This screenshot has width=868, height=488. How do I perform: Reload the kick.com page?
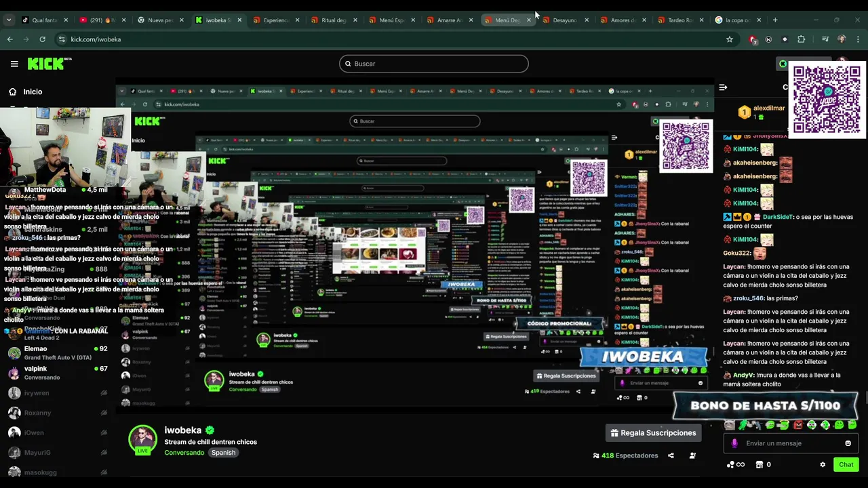pos(44,39)
